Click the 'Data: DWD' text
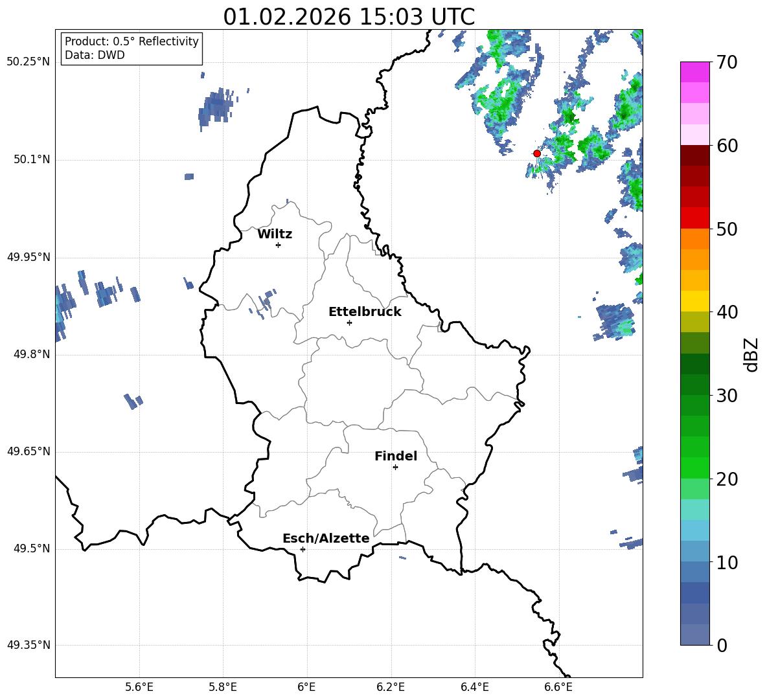The height and width of the screenshot is (700, 767). [x=95, y=55]
